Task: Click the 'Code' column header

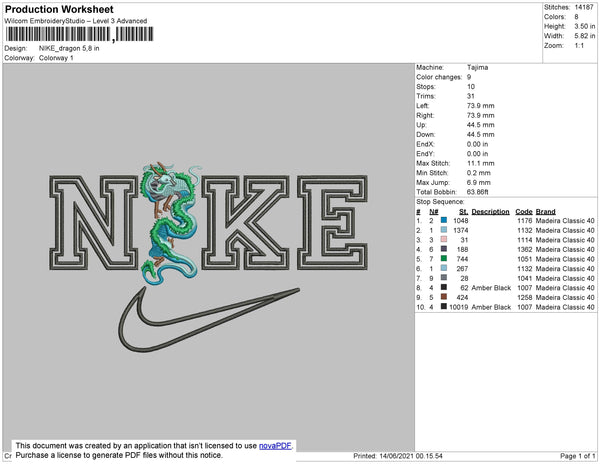Action: pyautogui.click(x=524, y=212)
